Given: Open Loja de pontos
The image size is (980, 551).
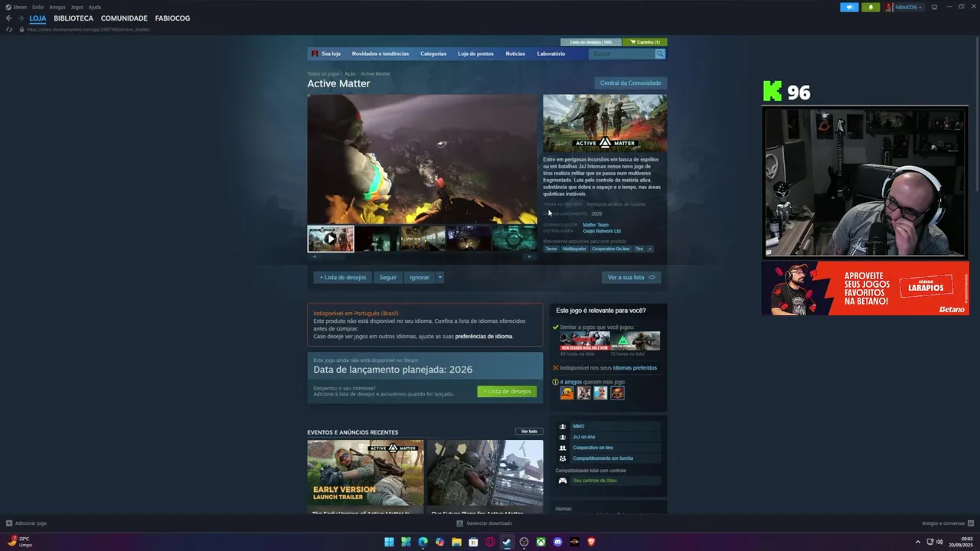Looking at the screenshot, I should [x=475, y=54].
